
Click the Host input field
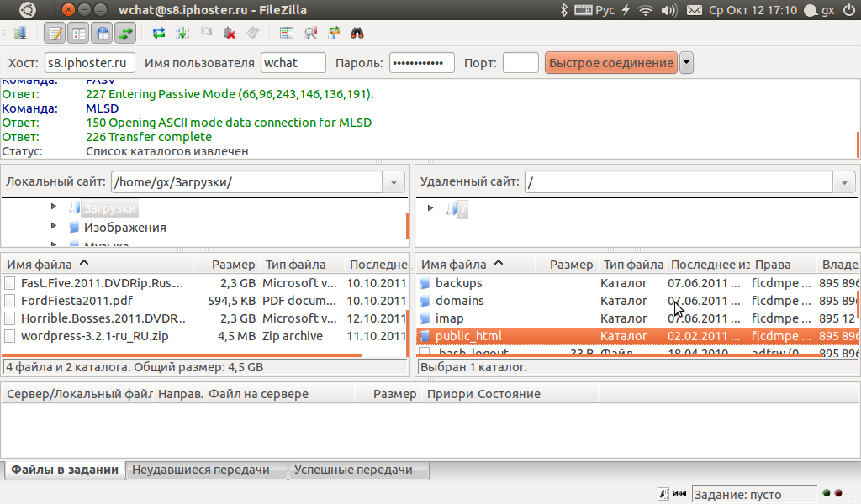point(89,63)
